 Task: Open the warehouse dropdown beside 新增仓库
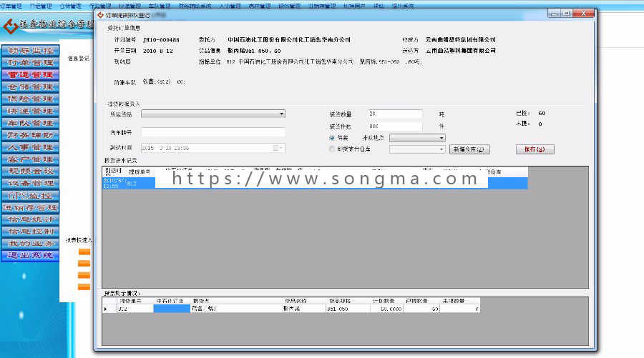[x=417, y=149]
